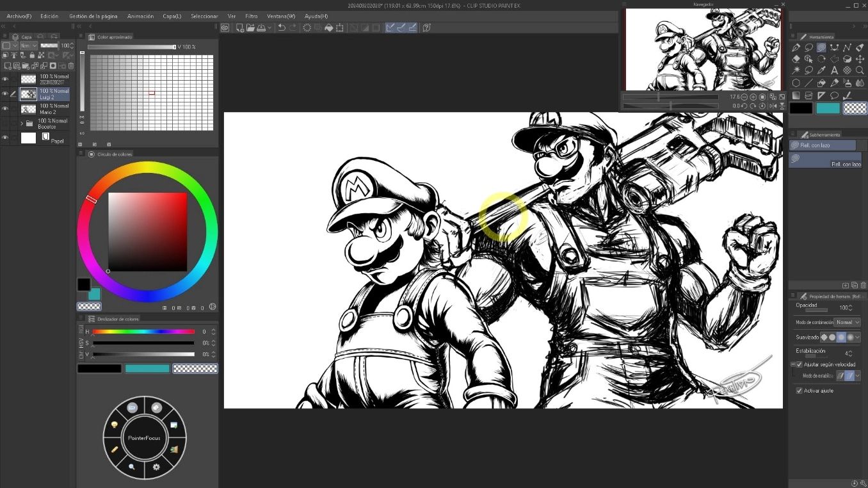Viewport: 868px width, 488px height.
Task: Click the H hue slider bar
Action: [x=143, y=332]
